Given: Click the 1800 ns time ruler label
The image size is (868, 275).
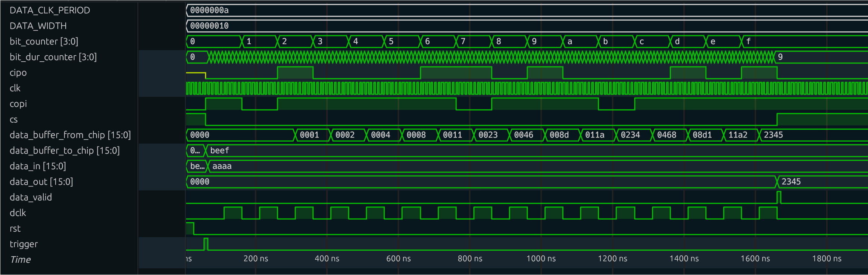Looking at the screenshot, I should [827, 259].
